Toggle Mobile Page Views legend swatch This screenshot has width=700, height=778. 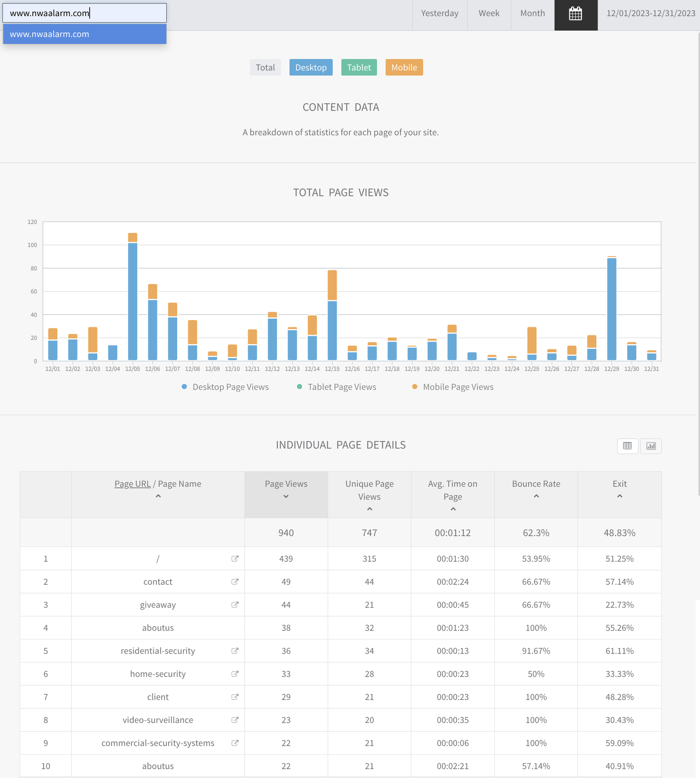tap(414, 386)
